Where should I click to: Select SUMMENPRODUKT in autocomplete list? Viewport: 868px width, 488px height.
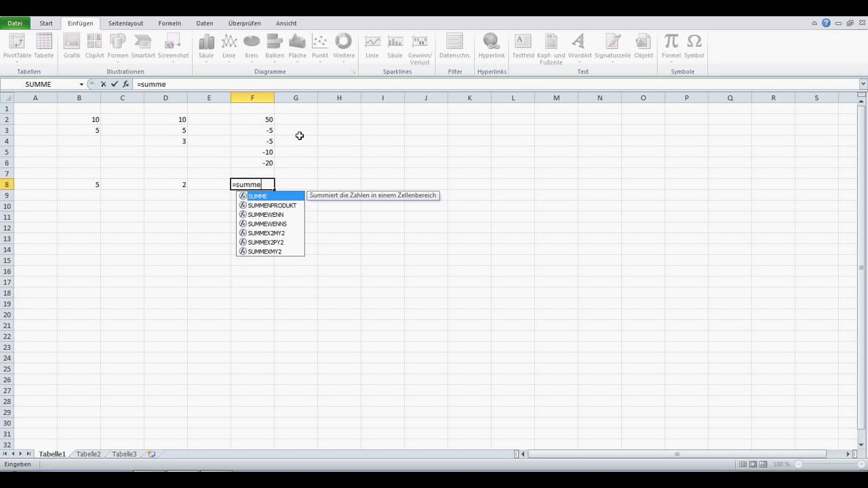click(271, 205)
